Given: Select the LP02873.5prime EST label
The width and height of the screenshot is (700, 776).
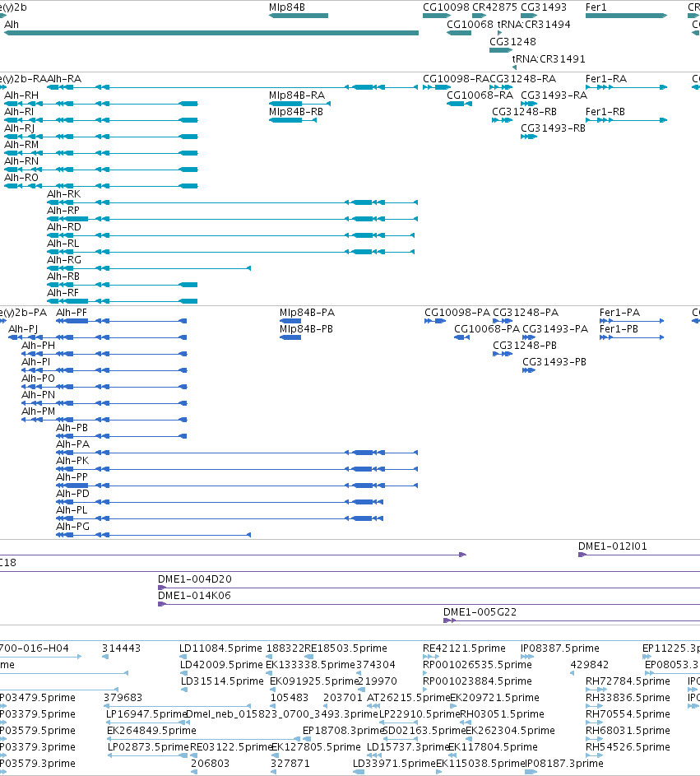Looking at the screenshot, I should click(x=148, y=747).
